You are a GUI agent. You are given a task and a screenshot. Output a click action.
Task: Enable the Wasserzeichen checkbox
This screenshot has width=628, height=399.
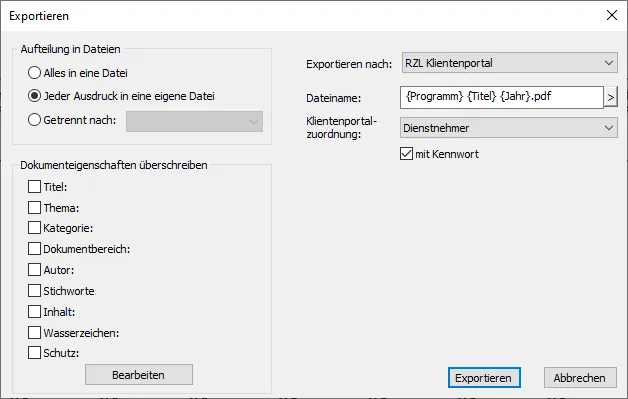tap(34, 332)
